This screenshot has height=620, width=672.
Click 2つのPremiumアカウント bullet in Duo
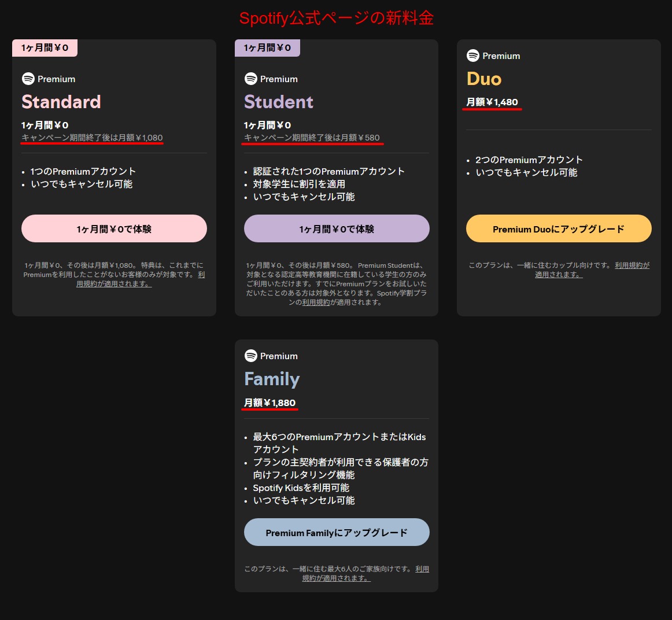coord(529,160)
